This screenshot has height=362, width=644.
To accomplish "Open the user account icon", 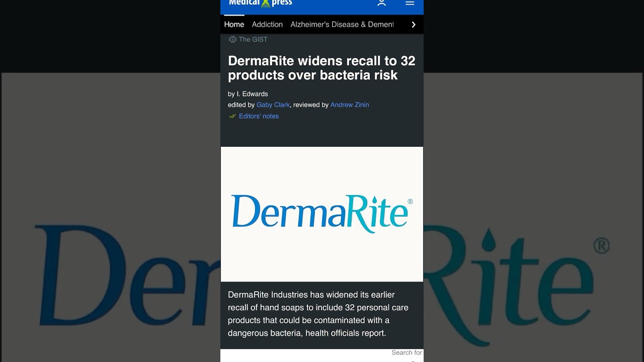I will [381, 3].
